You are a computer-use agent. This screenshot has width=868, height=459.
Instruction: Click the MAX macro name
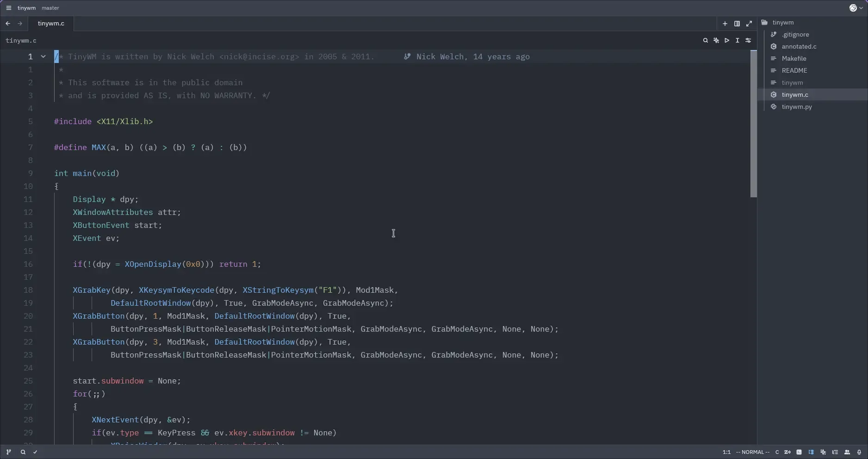[99, 147]
